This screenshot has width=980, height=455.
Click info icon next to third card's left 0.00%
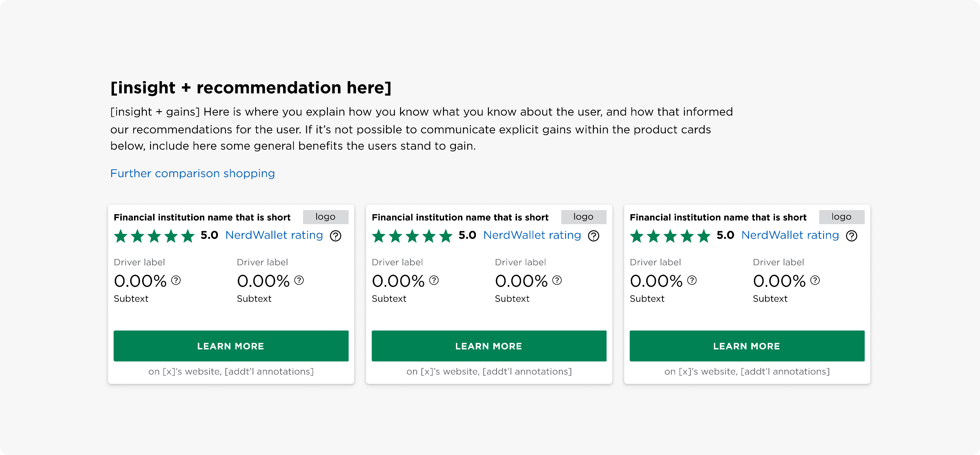692,280
